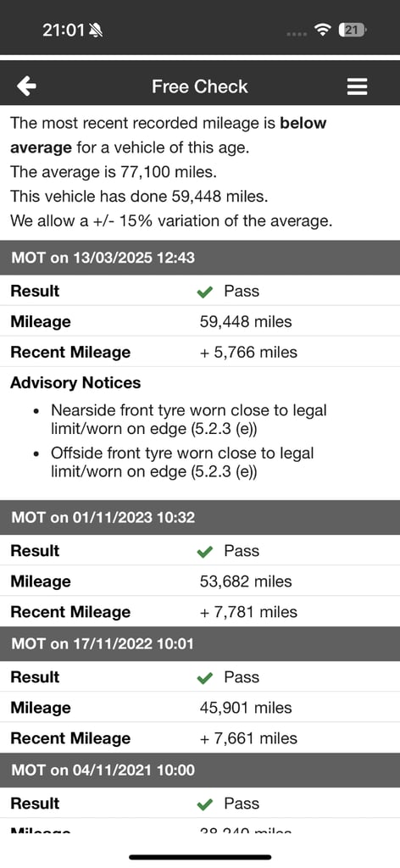
Task: Open the hamburger menu icon
Action: point(357,86)
